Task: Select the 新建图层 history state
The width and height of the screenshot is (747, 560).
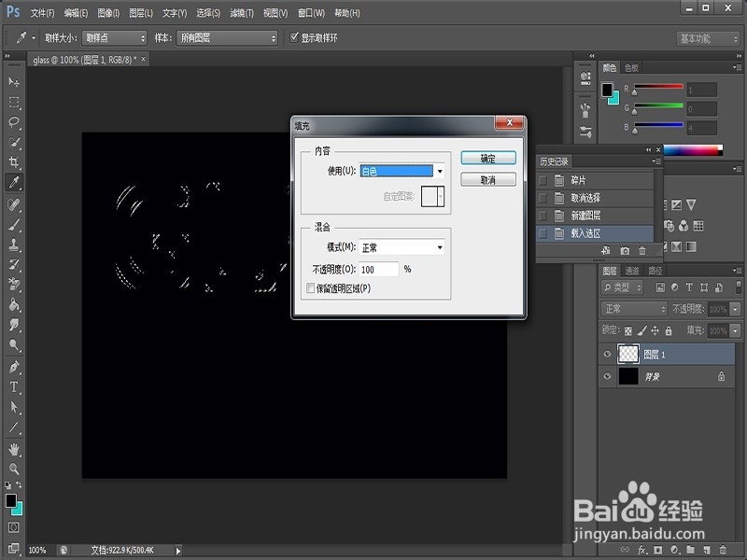Action: (x=595, y=216)
